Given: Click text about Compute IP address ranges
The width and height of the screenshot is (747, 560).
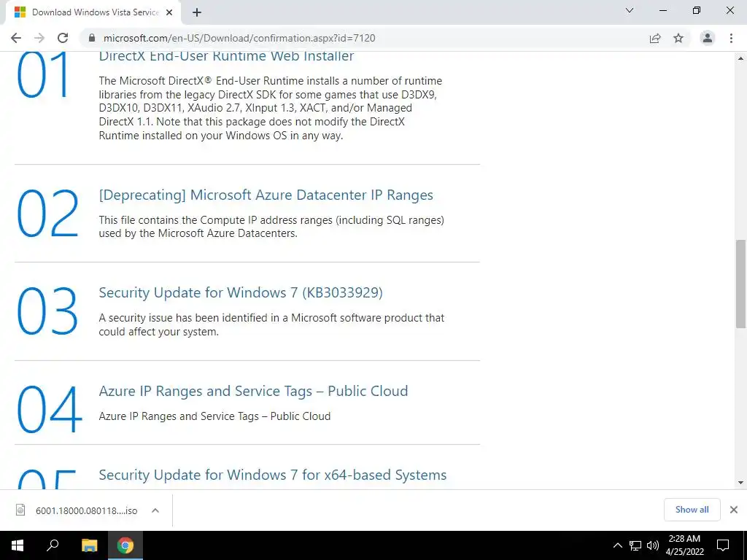Looking at the screenshot, I should (271, 227).
